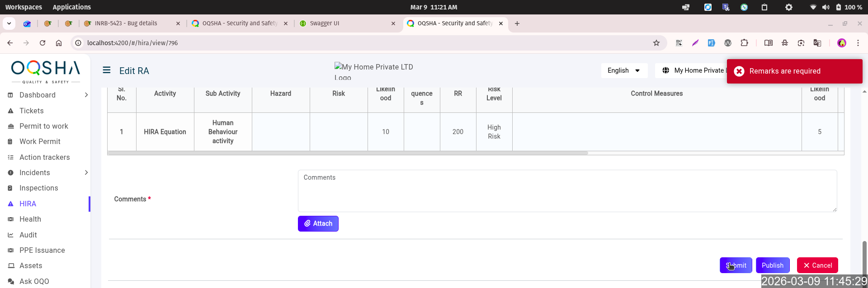Reload the current browser page
This screenshot has width=868, height=288.
pos(42,43)
